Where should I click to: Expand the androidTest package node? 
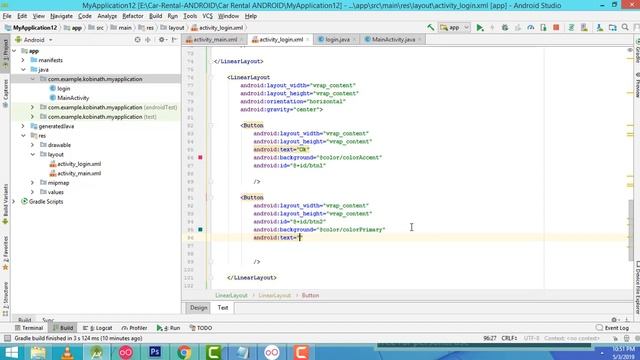(x=32, y=107)
